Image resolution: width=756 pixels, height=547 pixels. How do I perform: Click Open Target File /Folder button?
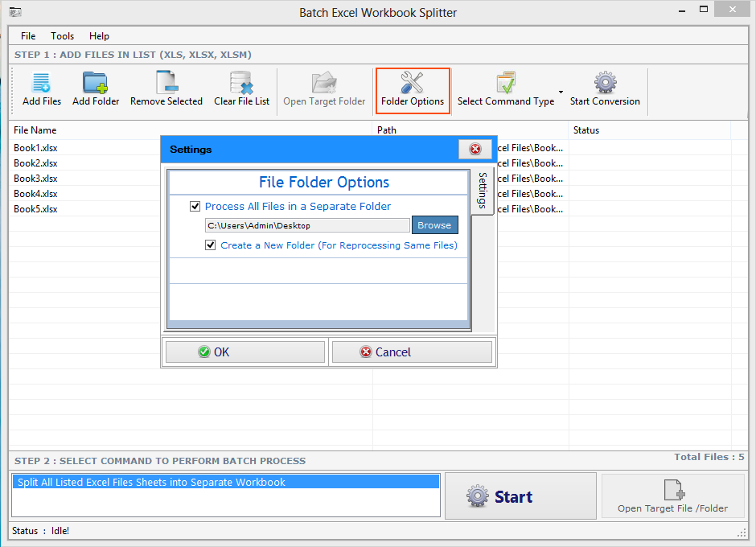(672, 496)
